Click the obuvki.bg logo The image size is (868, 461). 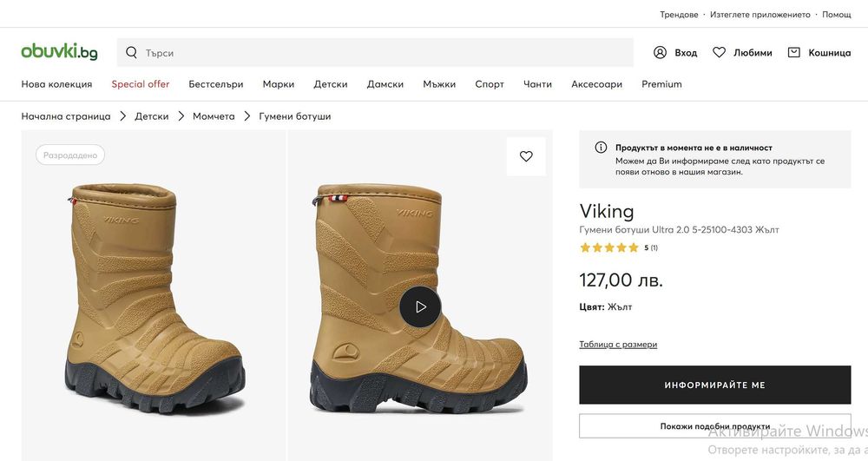[59, 52]
